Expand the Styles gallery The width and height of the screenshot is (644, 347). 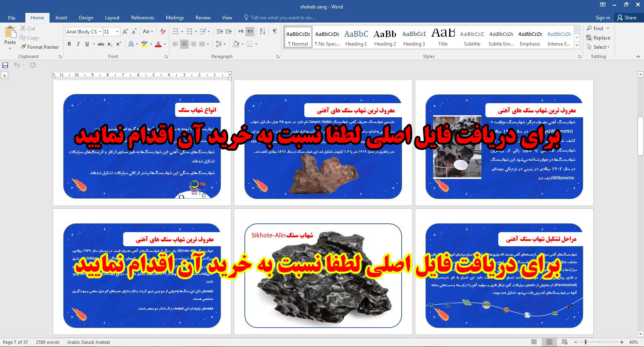pos(577,46)
